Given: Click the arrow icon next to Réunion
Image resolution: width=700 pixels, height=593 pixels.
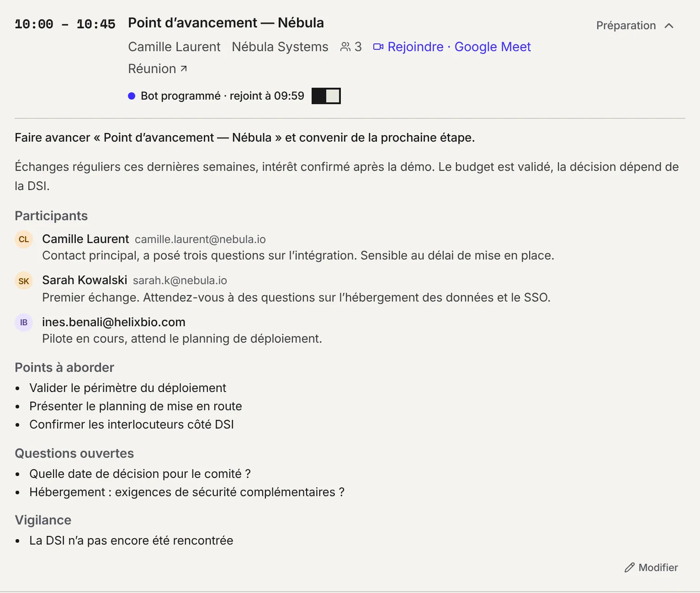Looking at the screenshot, I should [184, 69].
